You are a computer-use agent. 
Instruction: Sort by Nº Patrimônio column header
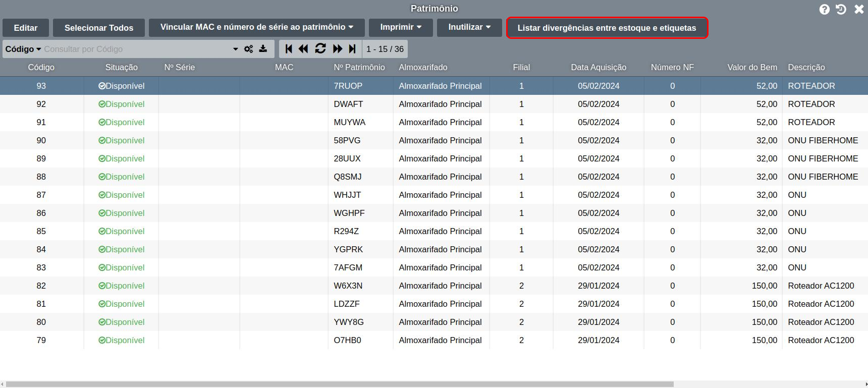(359, 67)
